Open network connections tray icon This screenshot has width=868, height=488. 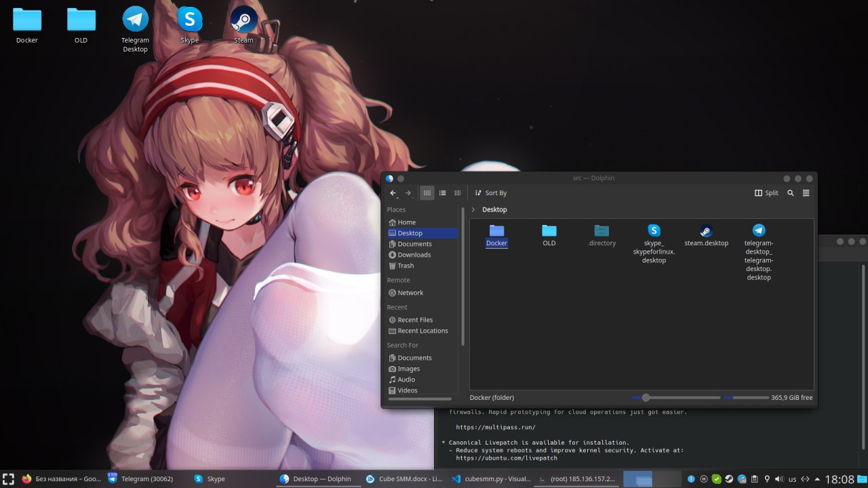coord(805,479)
